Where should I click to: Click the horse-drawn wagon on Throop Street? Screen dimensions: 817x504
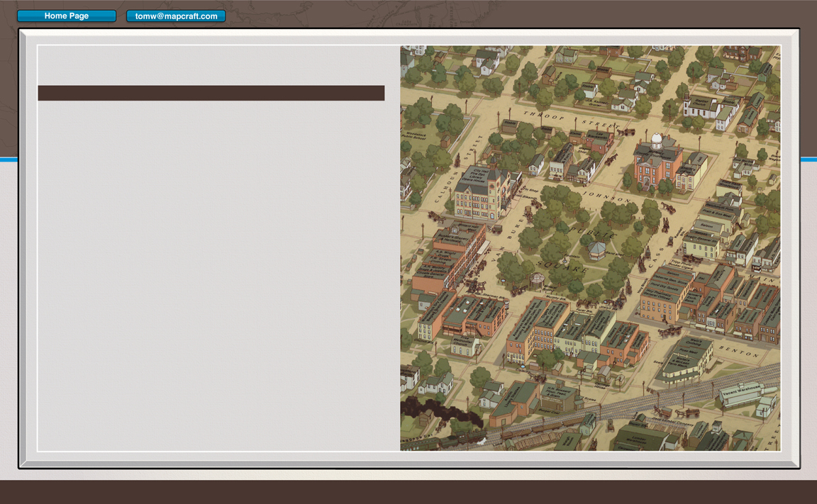(x=625, y=131)
